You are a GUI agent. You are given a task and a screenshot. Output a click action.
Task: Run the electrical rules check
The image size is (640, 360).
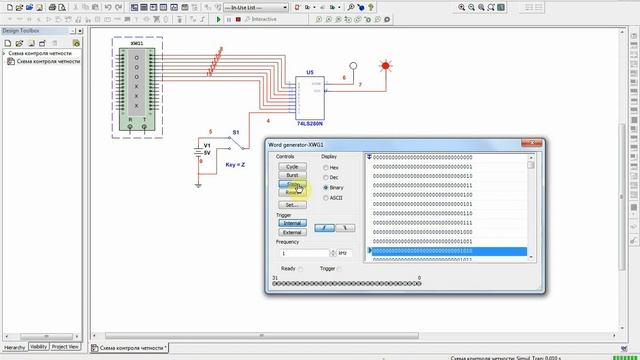(x=297, y=7)
